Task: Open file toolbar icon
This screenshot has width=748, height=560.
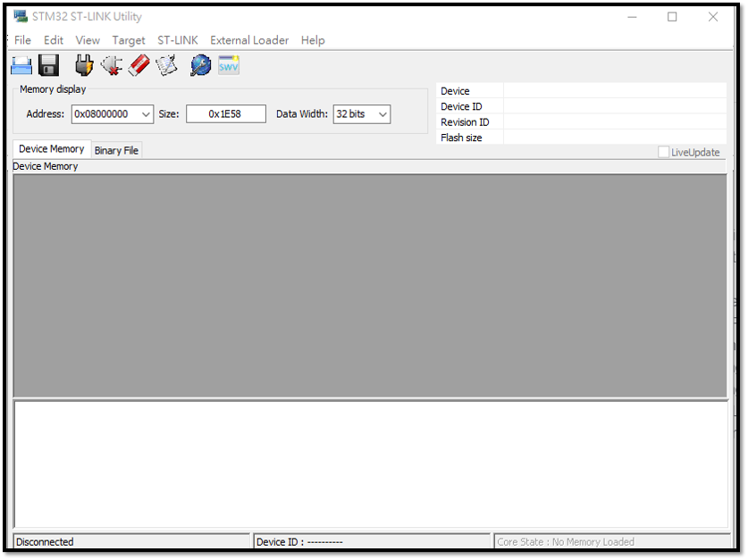Action: [x=21, y=65]
